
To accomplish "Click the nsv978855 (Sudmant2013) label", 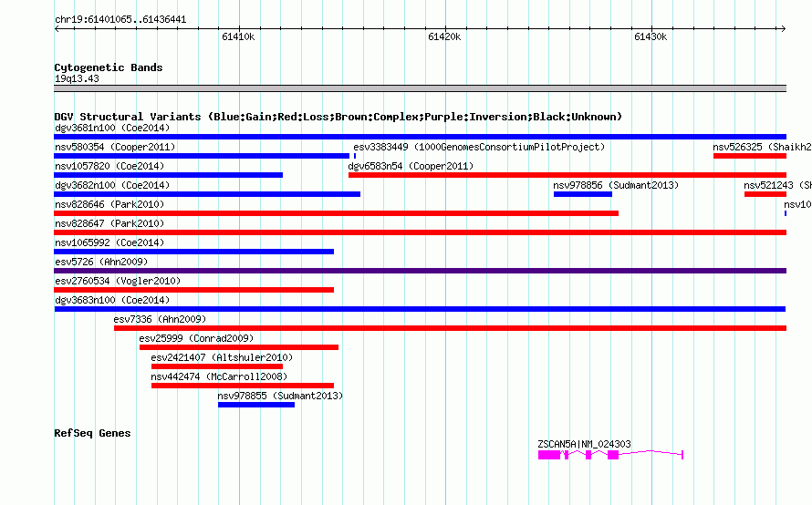I will (x=280, y=396).
